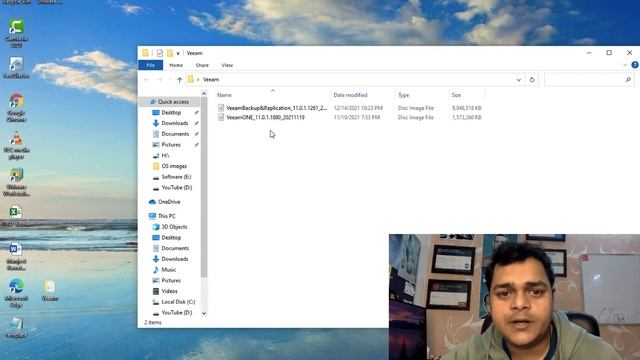Viewport: 640px width, 360px height.
Task: Select Google Chrome desktop shortcut
Action: point(16,108)
